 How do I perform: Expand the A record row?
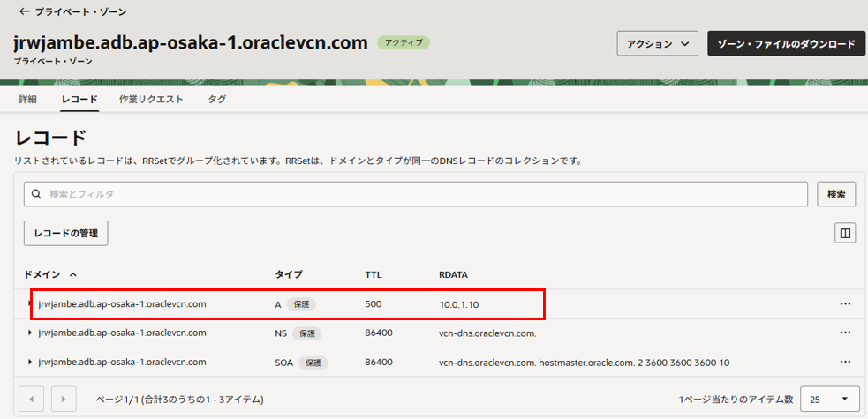[x=30, y=303]
